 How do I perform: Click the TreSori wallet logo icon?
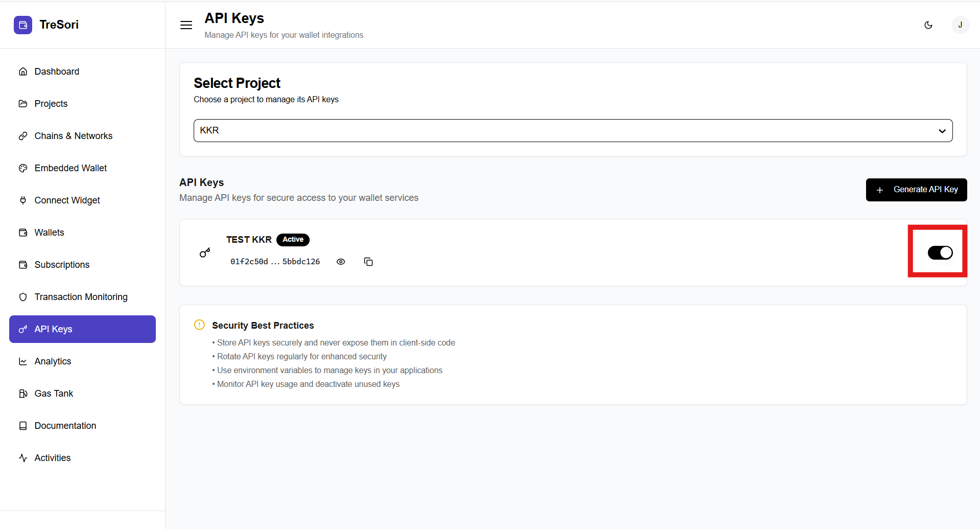[x=23, y=25]
